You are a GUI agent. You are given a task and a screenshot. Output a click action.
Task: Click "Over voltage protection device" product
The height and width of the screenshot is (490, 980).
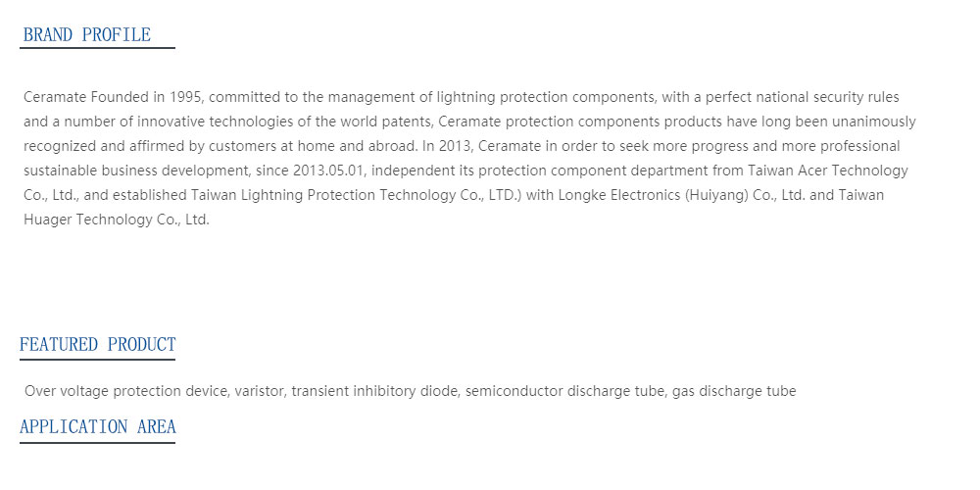(127, 391)
